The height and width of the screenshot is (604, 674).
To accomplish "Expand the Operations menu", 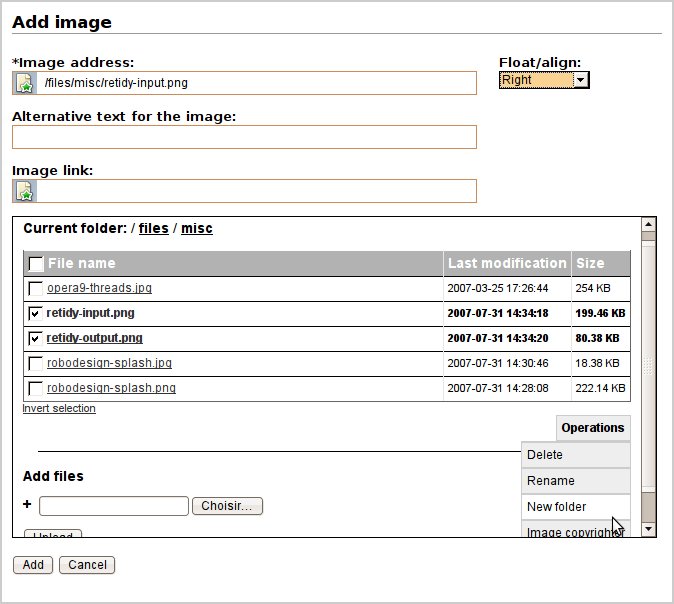I will [592, 428].
